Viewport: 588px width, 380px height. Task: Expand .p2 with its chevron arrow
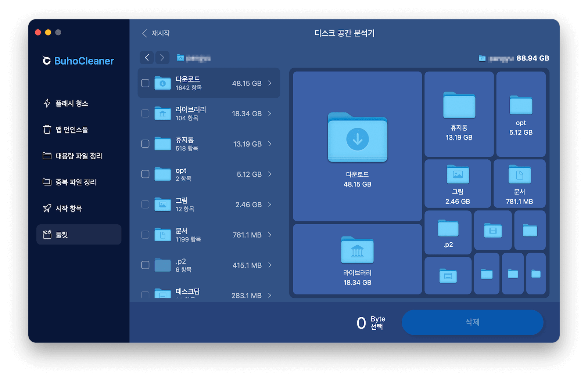(x=270, y=265)
